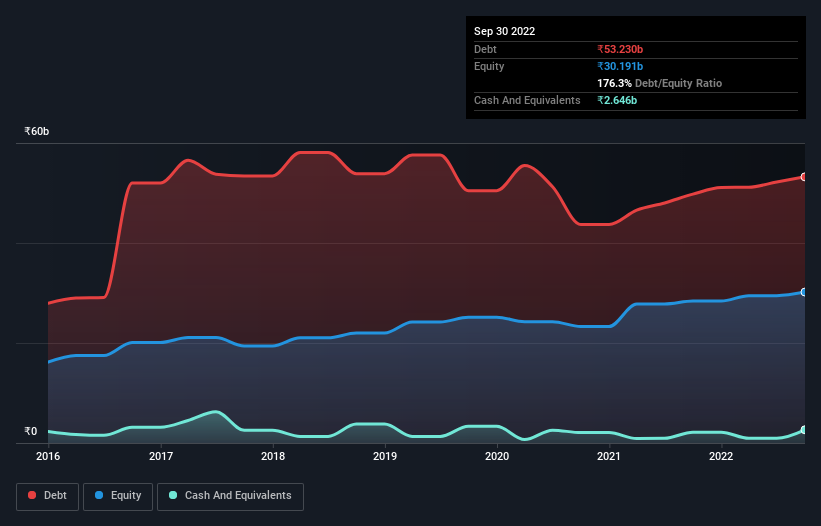Click the teal Cash endpoint marker on chart
Screen dimensions: 821x526
click(804, 430)
